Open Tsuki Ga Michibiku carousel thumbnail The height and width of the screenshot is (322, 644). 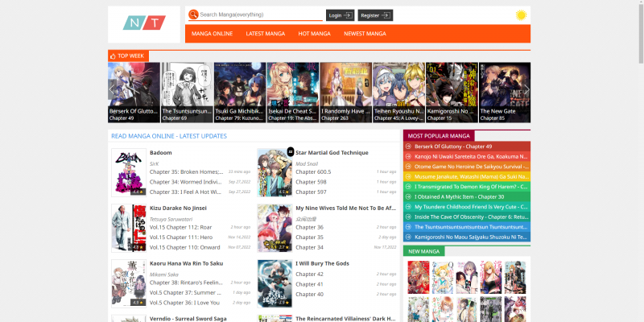pos(240,93)
